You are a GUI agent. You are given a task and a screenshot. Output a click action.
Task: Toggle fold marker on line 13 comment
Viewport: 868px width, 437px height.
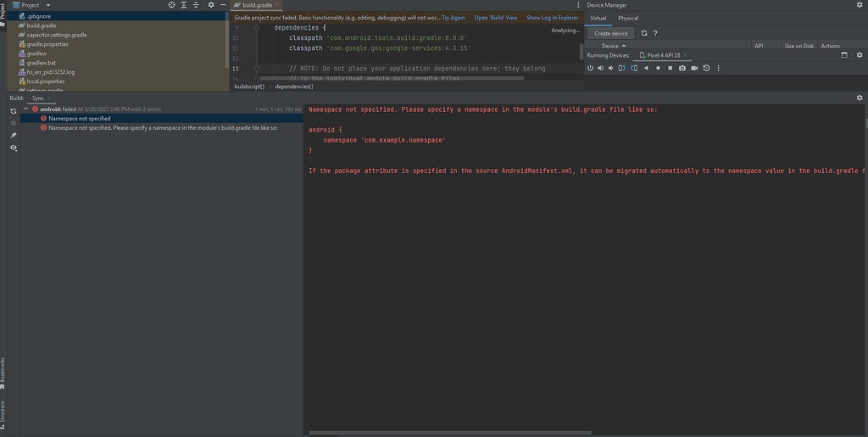pyautogui.click(x=257, y=69)
